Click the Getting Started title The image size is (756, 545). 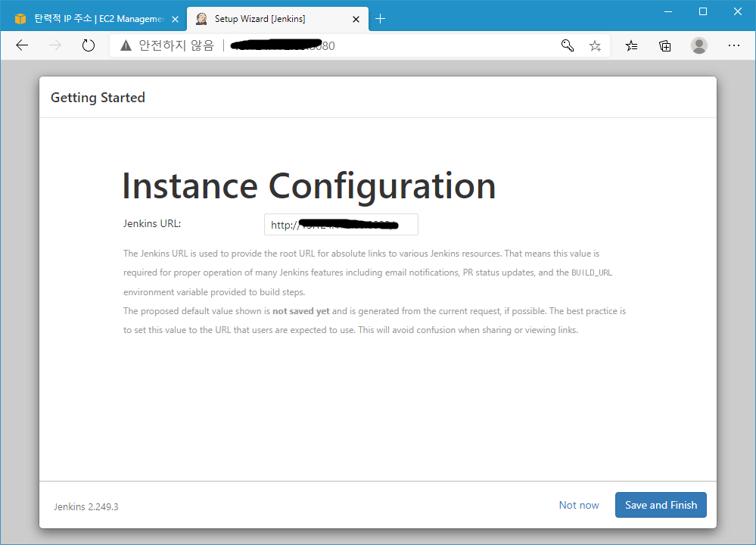pyautogui.click(x=98, y=98)
